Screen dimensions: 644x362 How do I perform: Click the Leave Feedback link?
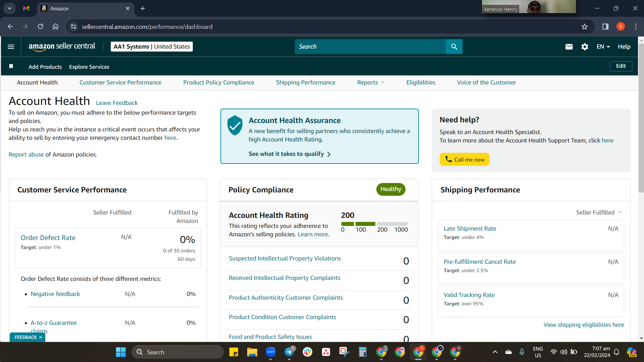click(117, 103)
